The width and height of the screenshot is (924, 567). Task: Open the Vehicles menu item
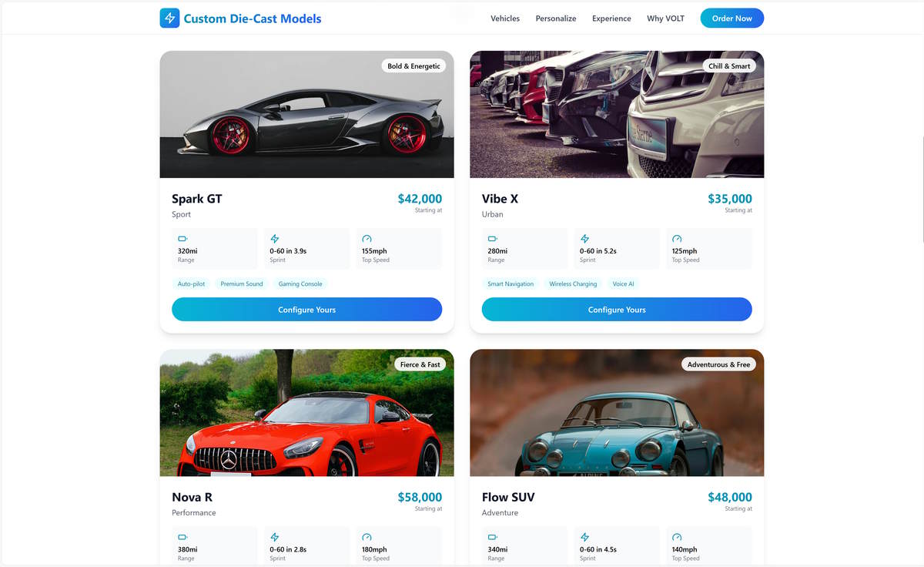click(x=505, y=18)
